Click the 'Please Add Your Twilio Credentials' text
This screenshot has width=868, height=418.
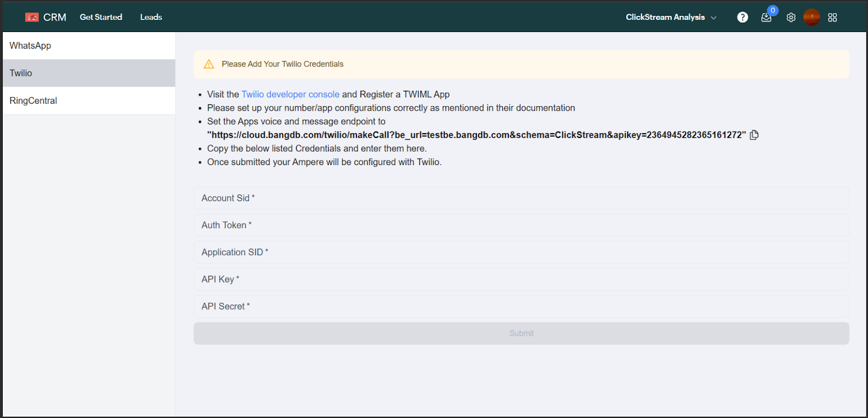tap(283, 64)
